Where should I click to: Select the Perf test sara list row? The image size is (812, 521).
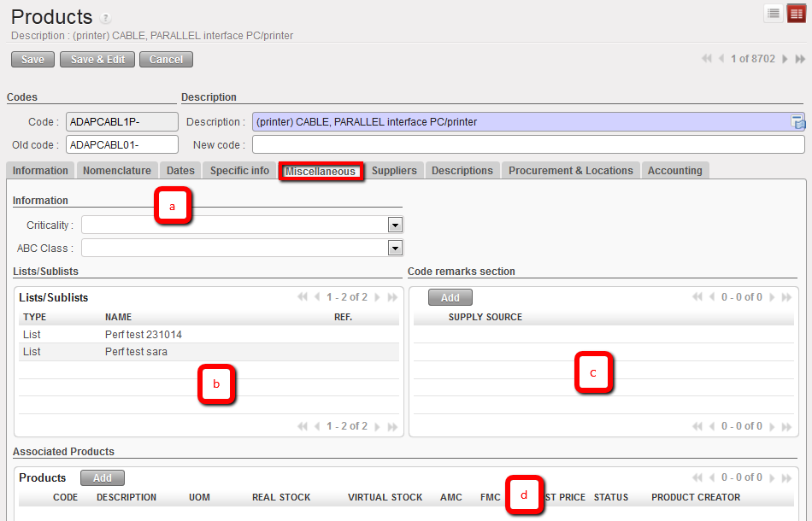coord(137,352)
